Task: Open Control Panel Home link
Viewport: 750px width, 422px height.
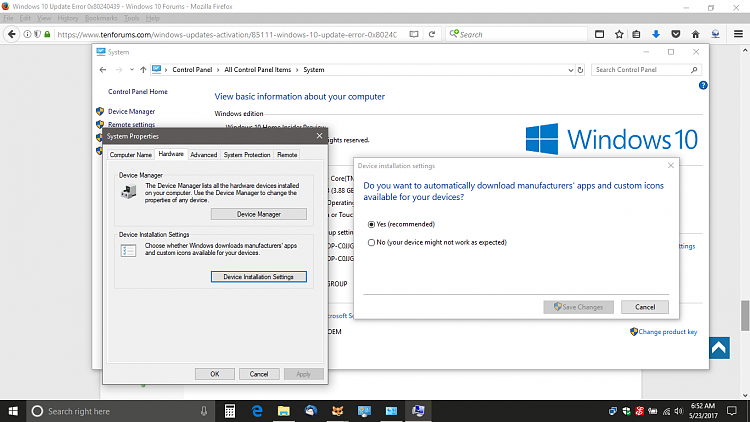Action: tap(138, 91)
